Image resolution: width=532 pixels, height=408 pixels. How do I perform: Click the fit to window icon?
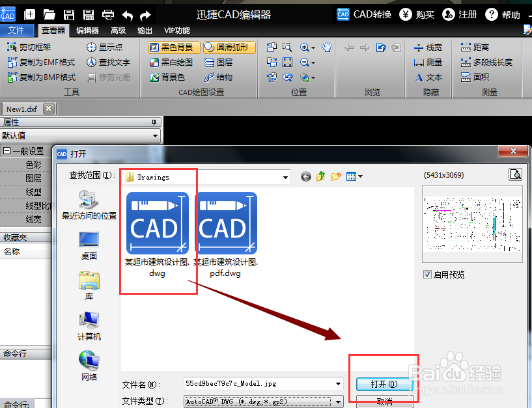click(x=287, y=62)
